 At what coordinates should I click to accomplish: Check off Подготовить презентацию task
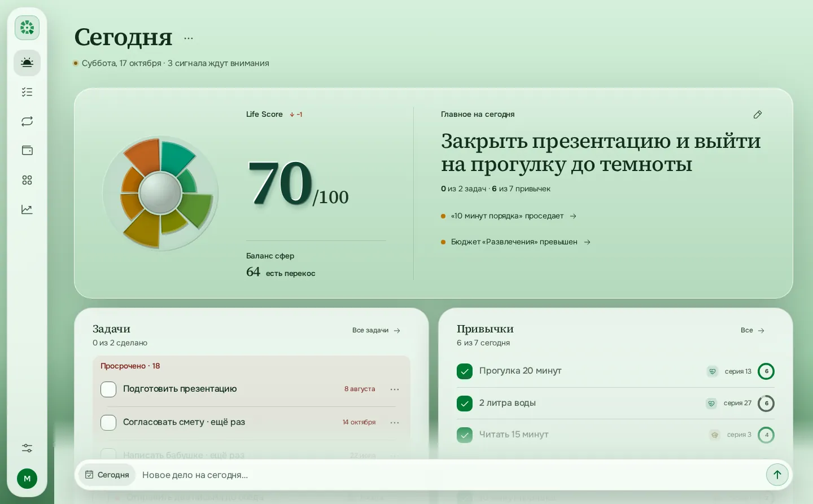pos(108,389)
